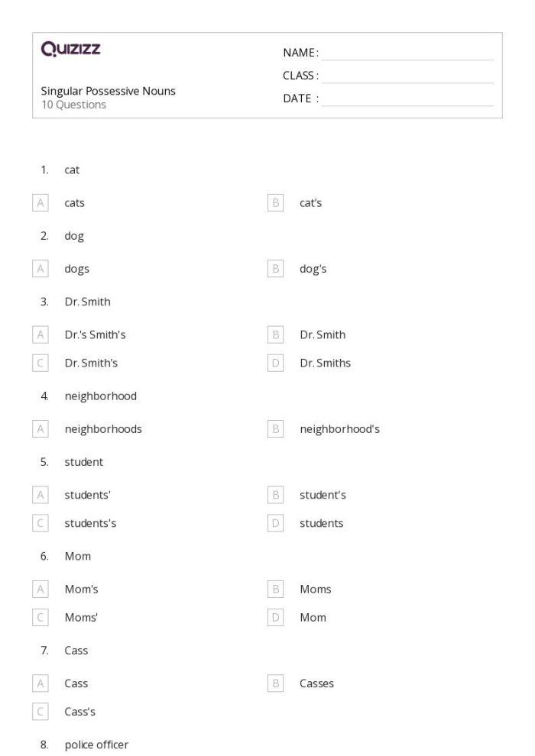Click the Singular Possessive Nouns title
Screen dimensions: 535x756
click(109, 91)
